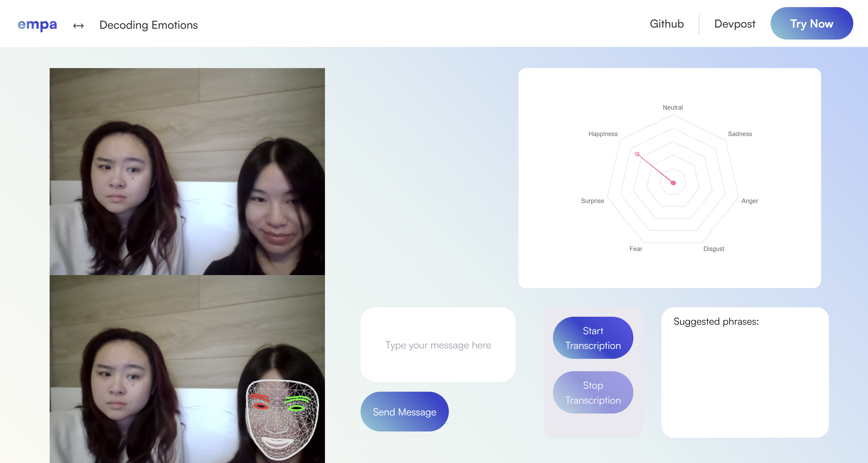The image size is (868, 463).
Task: Start Transcription with the blue button
Action: pos(593,338)
